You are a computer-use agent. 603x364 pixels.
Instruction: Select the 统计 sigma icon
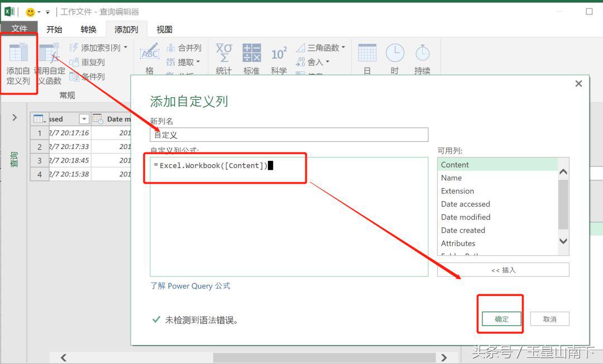coord(223,56)
